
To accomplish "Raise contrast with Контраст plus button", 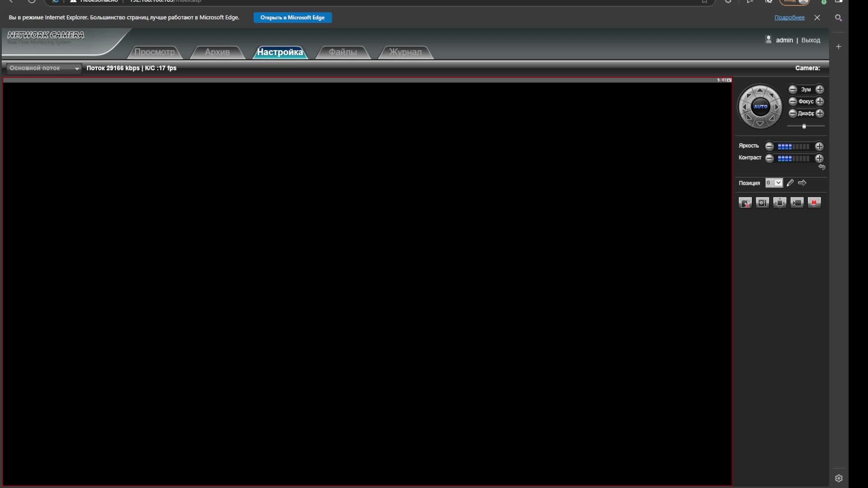I will pyautogui.click(x=819, y=158).
